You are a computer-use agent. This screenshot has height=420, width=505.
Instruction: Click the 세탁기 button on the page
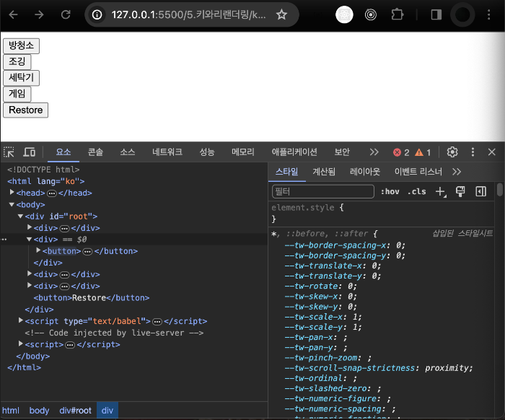[x=21, y=78]
